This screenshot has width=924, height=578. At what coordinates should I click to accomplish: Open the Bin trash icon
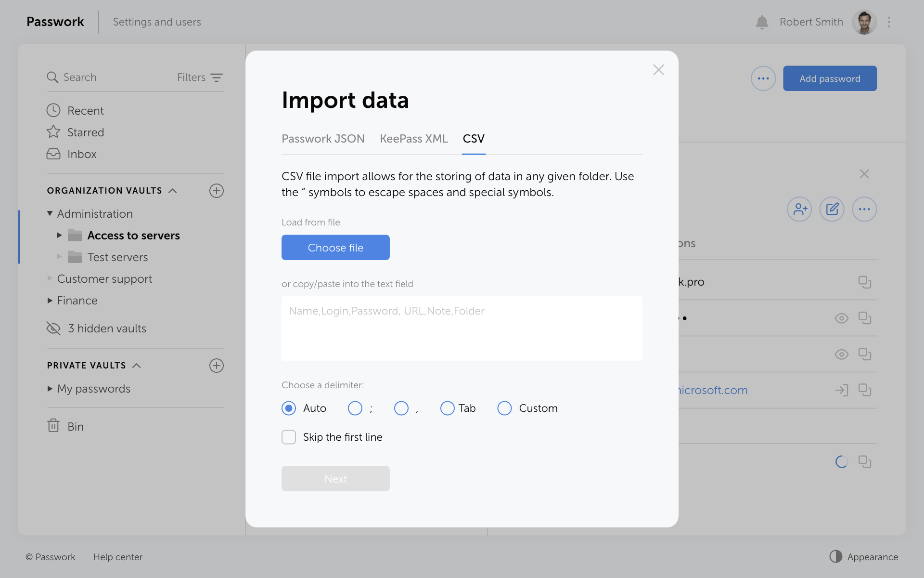(53, 426)
